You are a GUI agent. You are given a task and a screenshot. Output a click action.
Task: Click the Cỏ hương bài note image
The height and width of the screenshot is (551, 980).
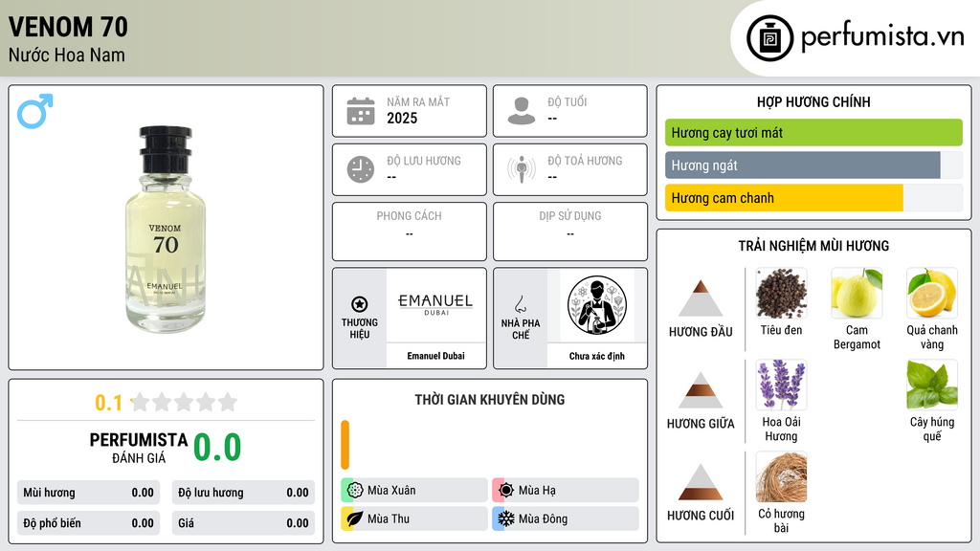(781, 476)
